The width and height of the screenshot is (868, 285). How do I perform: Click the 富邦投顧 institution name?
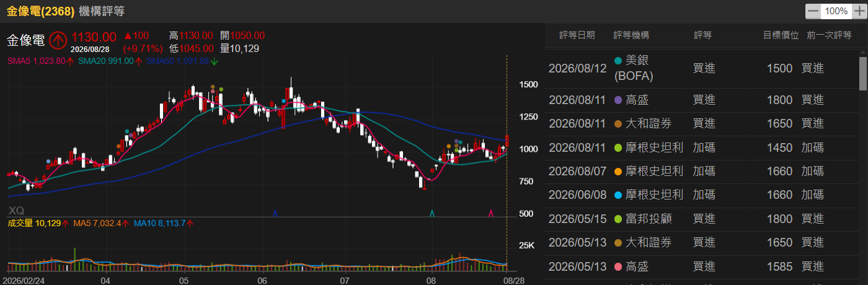pyautogui.click(x=649, y=219)
